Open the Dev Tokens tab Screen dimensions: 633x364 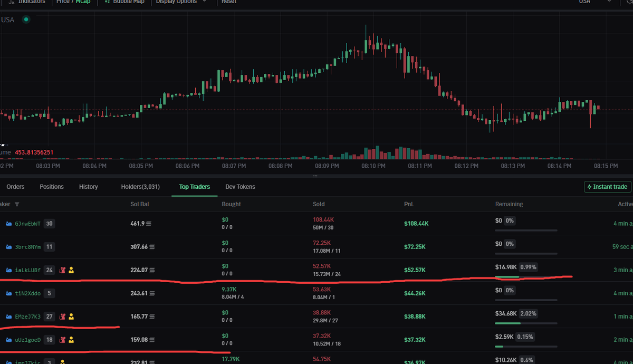(x=240, y=187)
